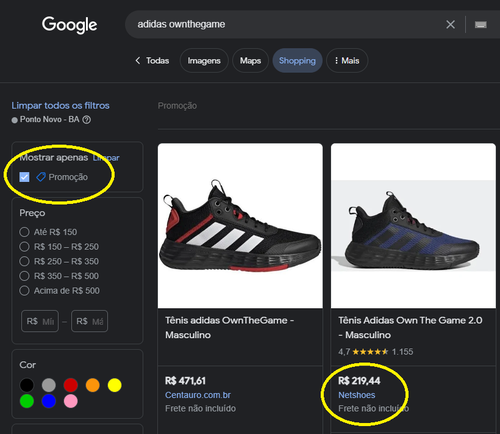Open the Mais menu
The height and width of the screenshot is (434, 500).
pos(347,61)
